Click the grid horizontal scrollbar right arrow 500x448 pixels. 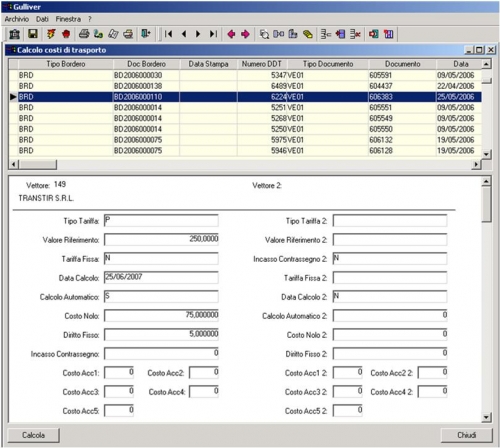click(x=477, y=164)
